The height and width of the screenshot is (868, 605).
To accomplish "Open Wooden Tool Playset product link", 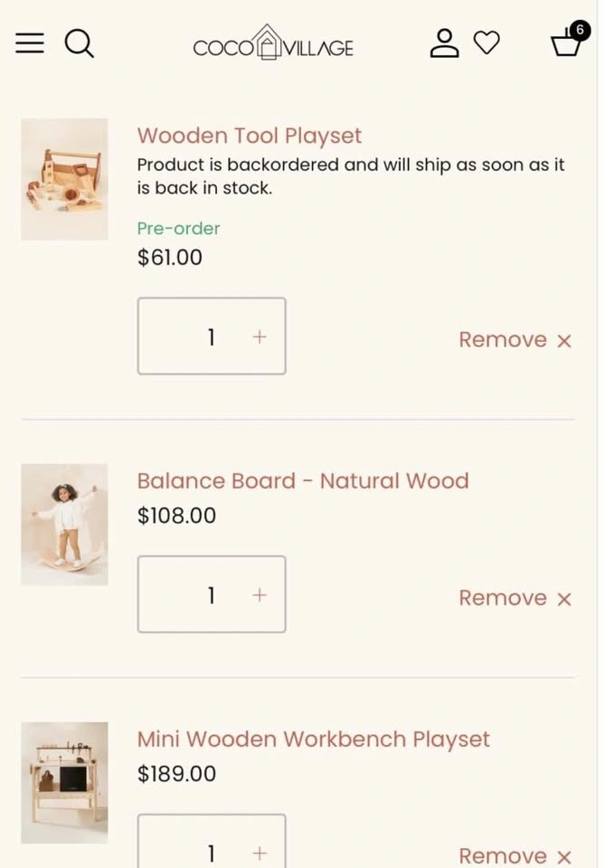I will click(x=249, y=136).
